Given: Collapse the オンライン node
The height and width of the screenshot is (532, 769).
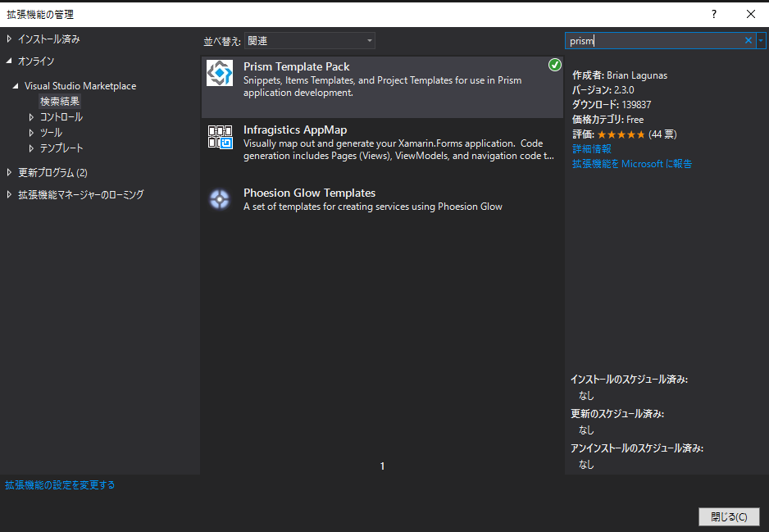Looking at the screenshot, I should [x=9, y=61].
